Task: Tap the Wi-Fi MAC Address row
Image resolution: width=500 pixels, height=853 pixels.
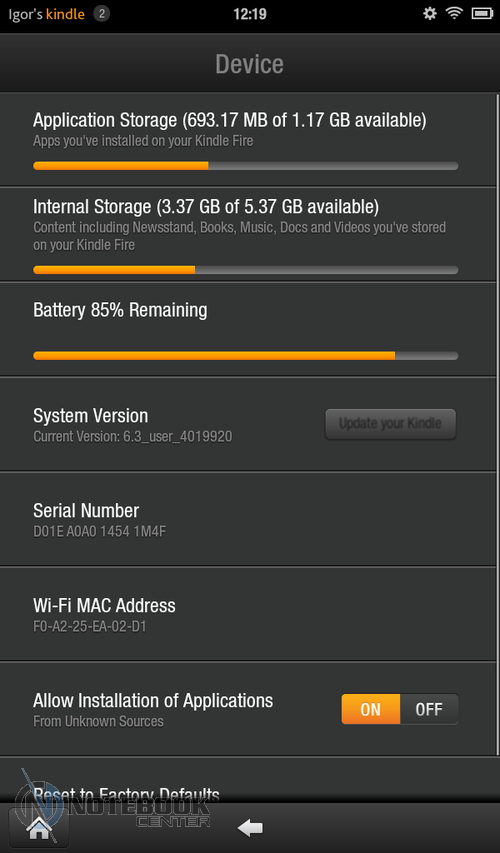Action: 249,614
